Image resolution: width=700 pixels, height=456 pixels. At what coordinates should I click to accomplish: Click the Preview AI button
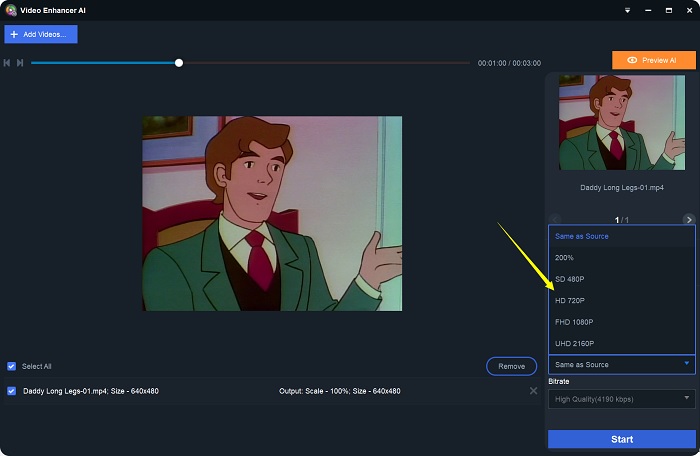(x=654, y=60)
